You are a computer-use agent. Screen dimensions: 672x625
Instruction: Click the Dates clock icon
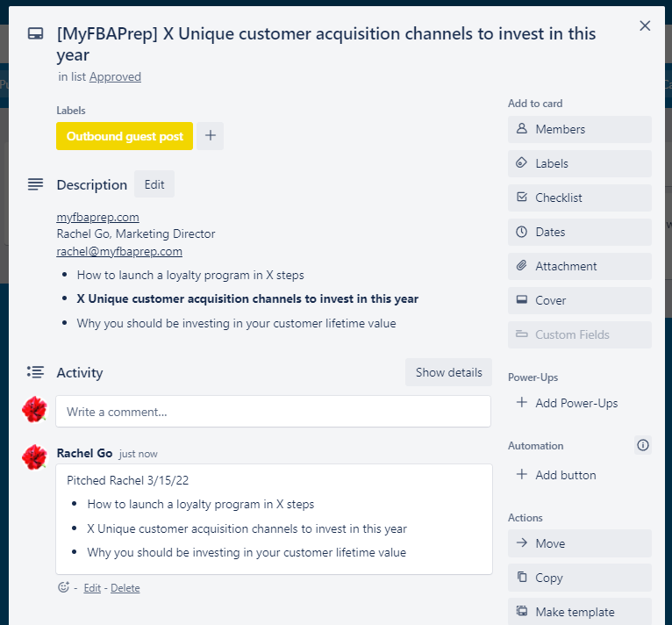click(522, 232)
